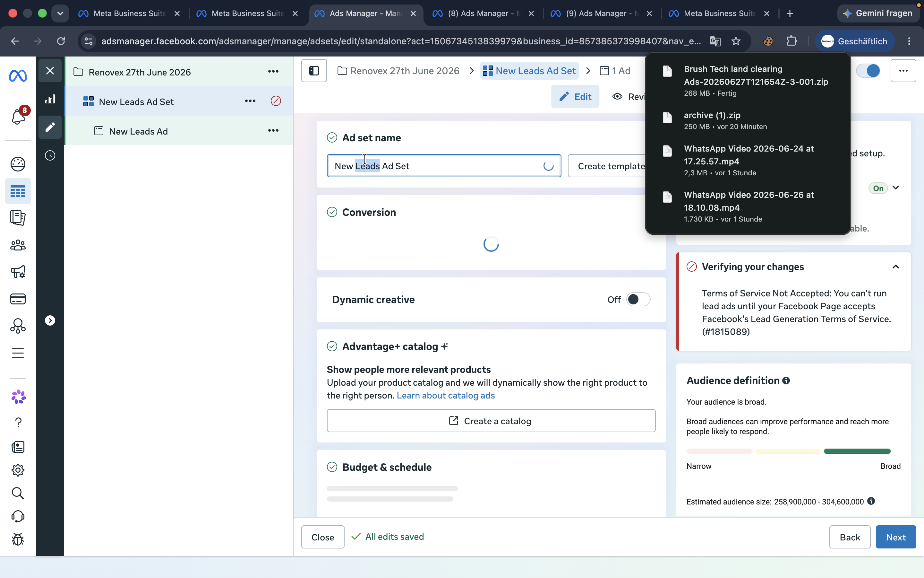Open more options for New Leads Ad

(x=273, y=131)
